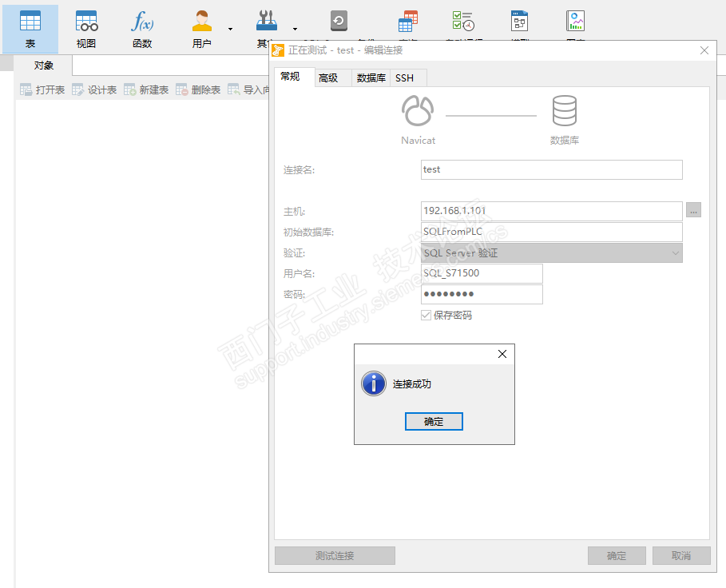Click the 初始数据库 field SQLFromPLC
The width and height of the screenshot is (726, 588).
[x=551, y=232]
